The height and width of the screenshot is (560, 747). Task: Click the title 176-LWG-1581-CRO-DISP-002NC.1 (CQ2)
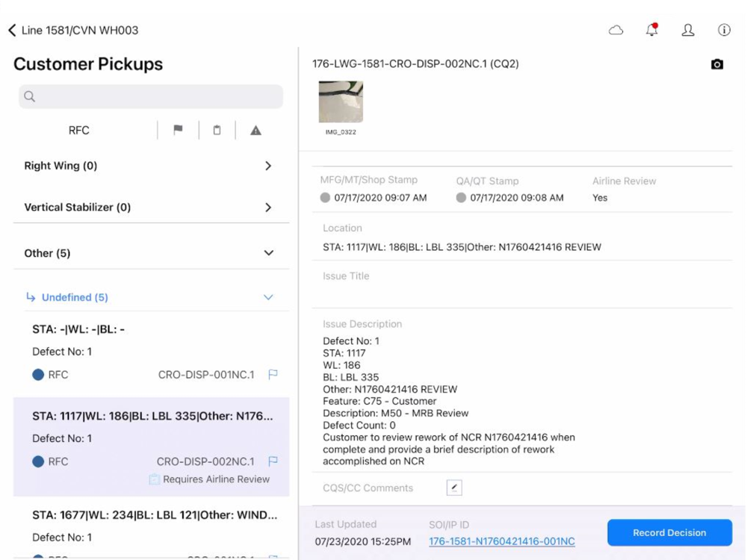tap(415, 63)
